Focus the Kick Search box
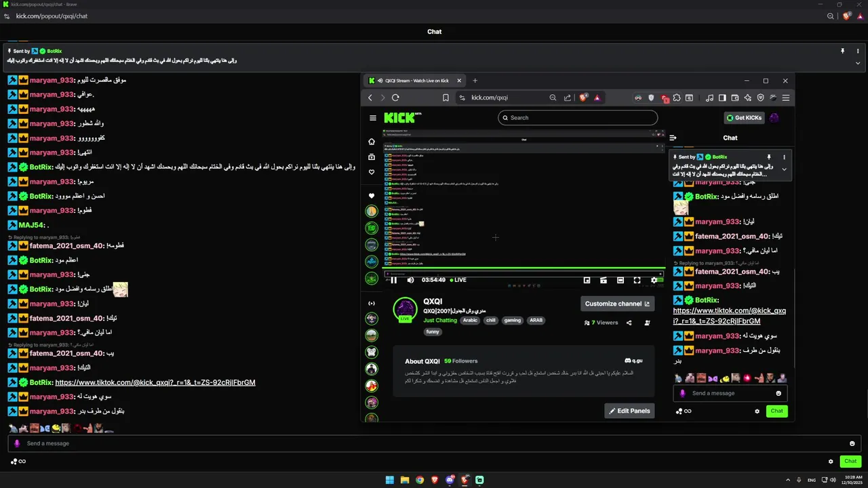This screenshot has width=868, height=488. (578, 118)
